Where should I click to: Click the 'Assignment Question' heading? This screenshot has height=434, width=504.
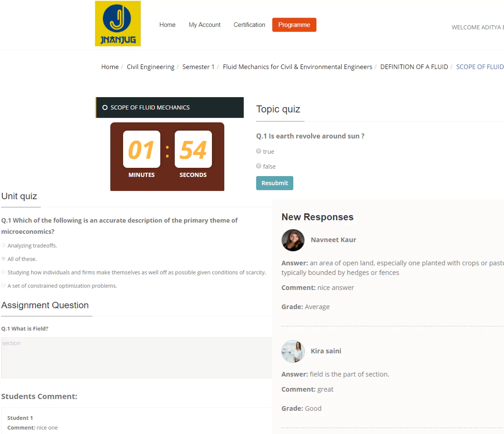pyautogui.click(x=45, y=305)
